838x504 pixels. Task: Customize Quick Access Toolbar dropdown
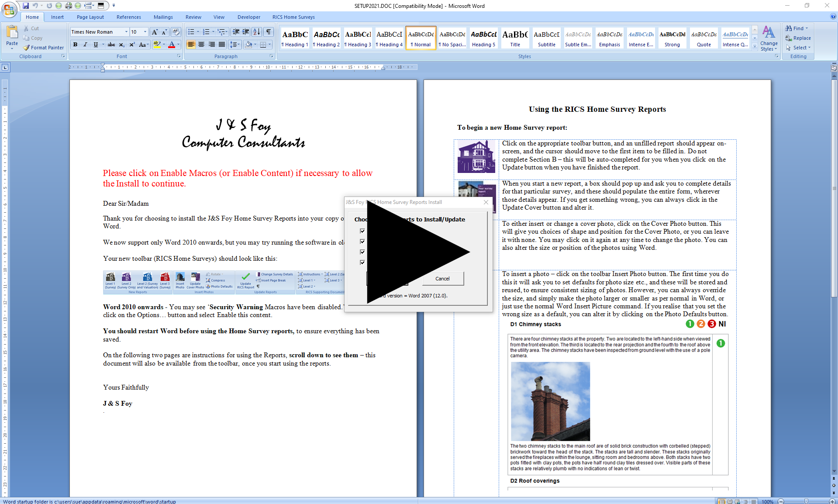(x=114, y=6)
